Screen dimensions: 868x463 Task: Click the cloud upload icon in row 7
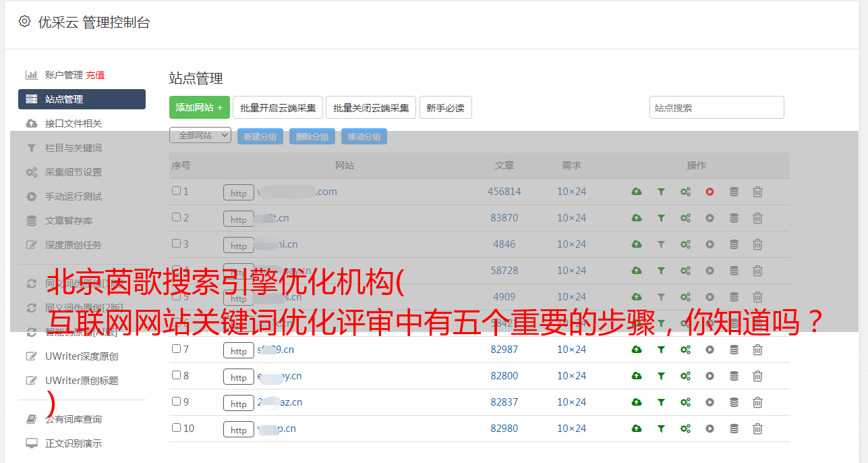click(x=637, y=350)
